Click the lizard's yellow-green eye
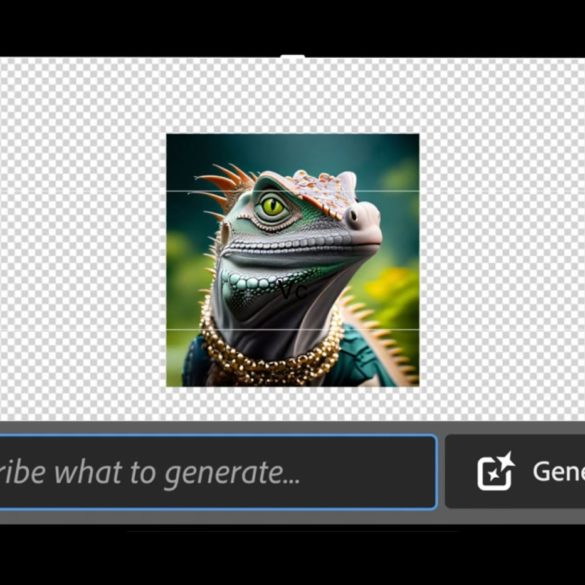 [x=273, y=207]
